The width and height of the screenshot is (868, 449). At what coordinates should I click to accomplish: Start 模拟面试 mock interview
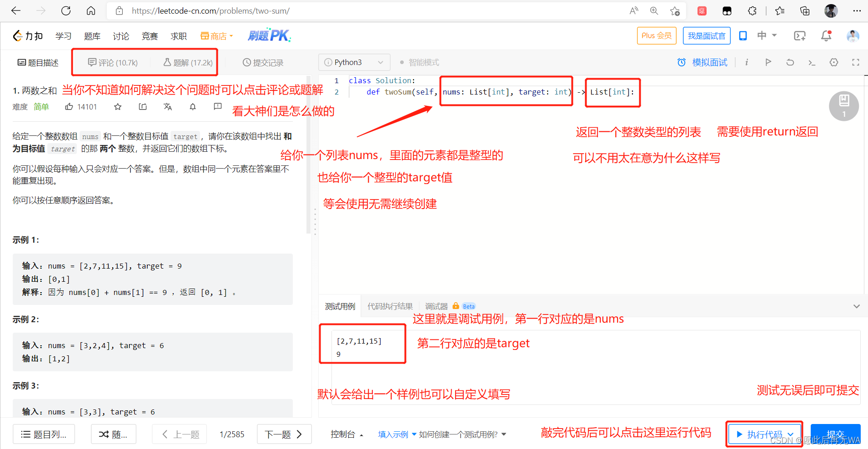[x=702, y=62]
